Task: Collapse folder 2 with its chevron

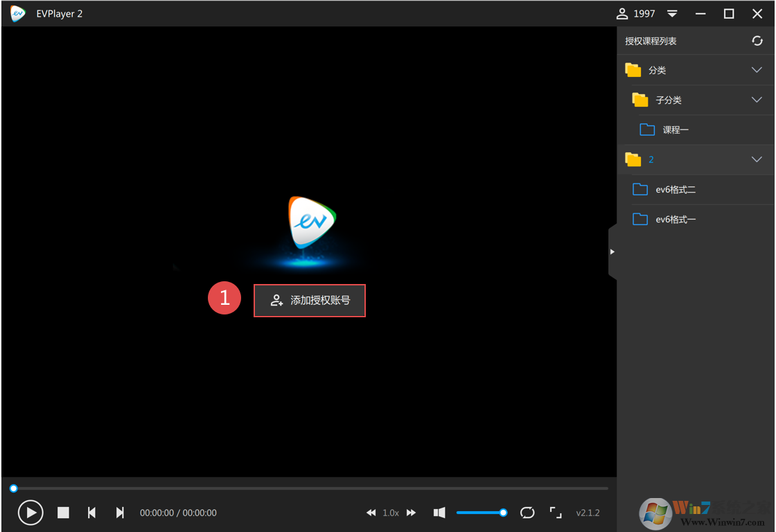Action: click(757, 159)
